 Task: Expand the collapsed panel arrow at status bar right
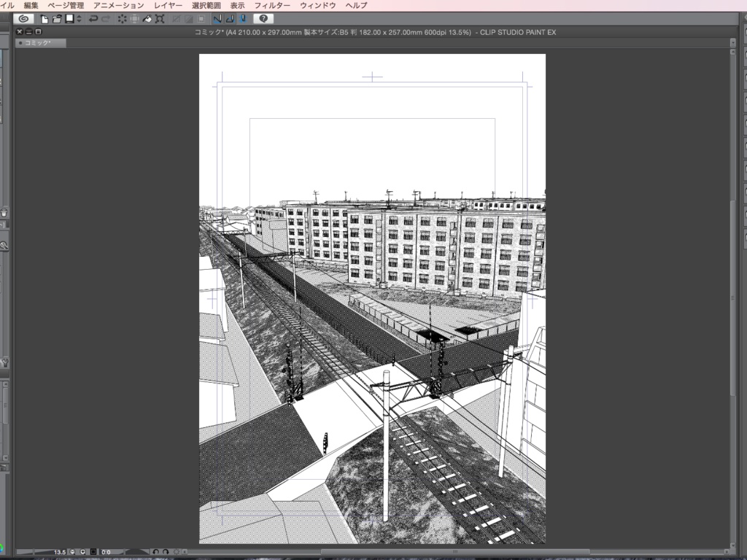727,552
